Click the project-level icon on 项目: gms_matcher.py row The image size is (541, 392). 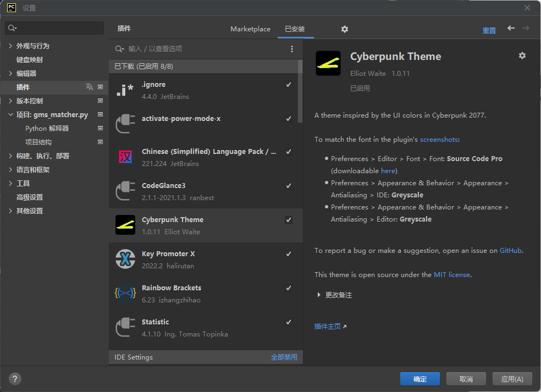(101, 114)
